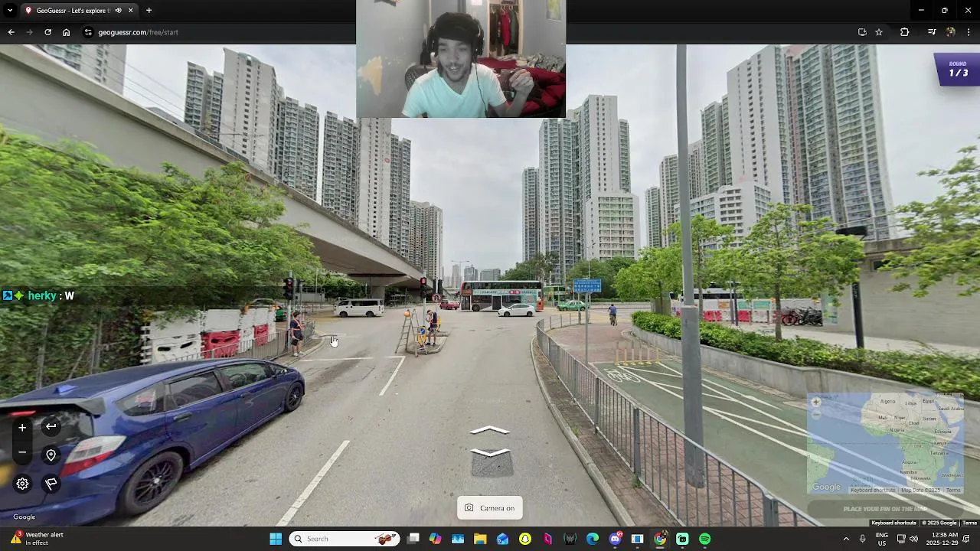This screenshot has height=551, width=980.
Task: Open Task View on the taskbar
Action: [413, 539]
